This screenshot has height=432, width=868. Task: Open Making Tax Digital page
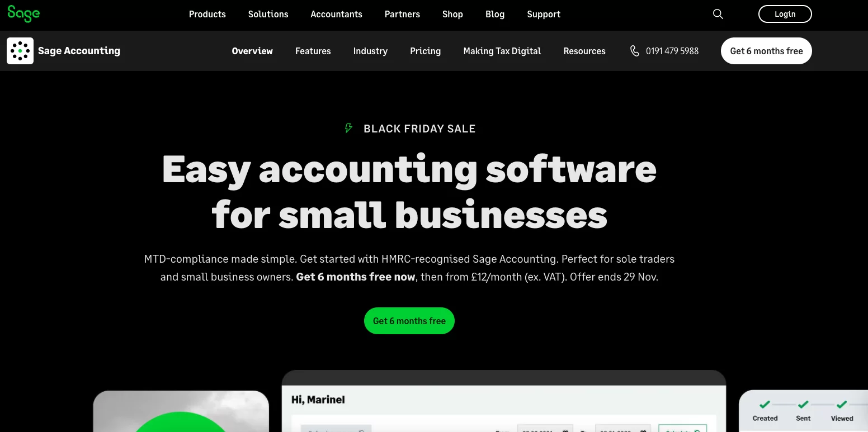(x=502, y=51)
